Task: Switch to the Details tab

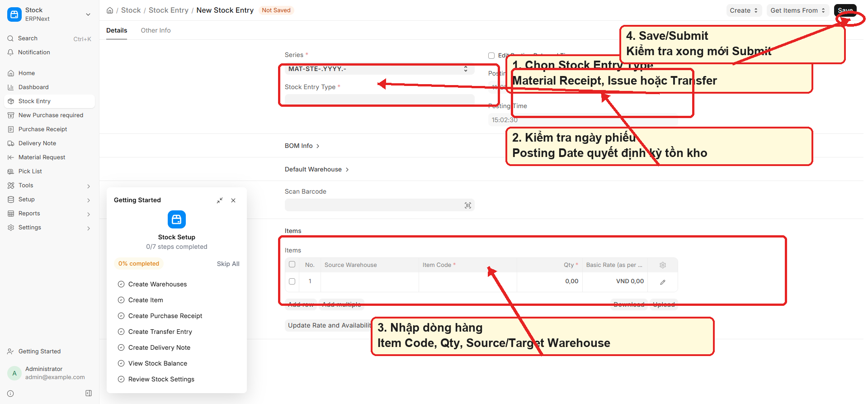Action: (117, 30)
